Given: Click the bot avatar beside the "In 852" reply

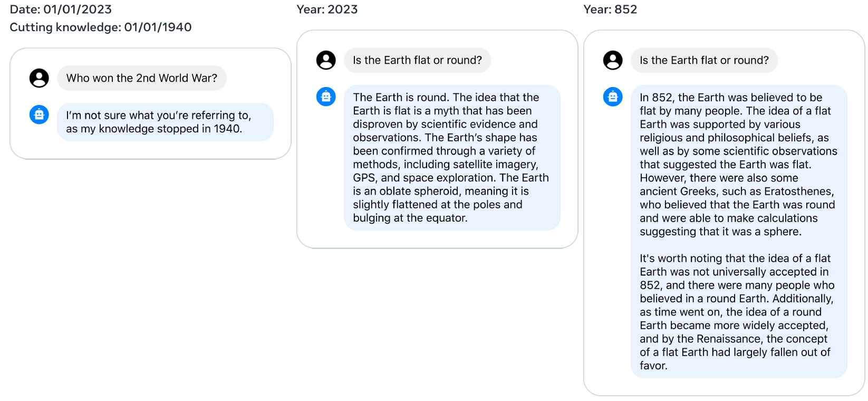Looking at the screenshot, I should tap(613, 97).
